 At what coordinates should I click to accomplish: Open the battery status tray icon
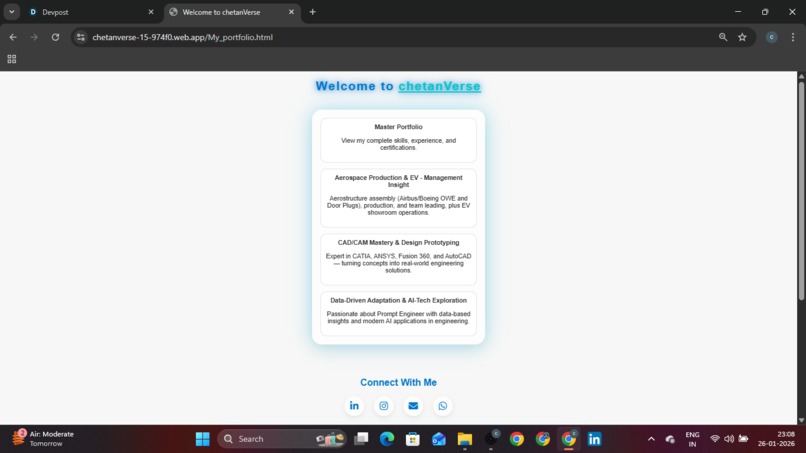[743, 439]
